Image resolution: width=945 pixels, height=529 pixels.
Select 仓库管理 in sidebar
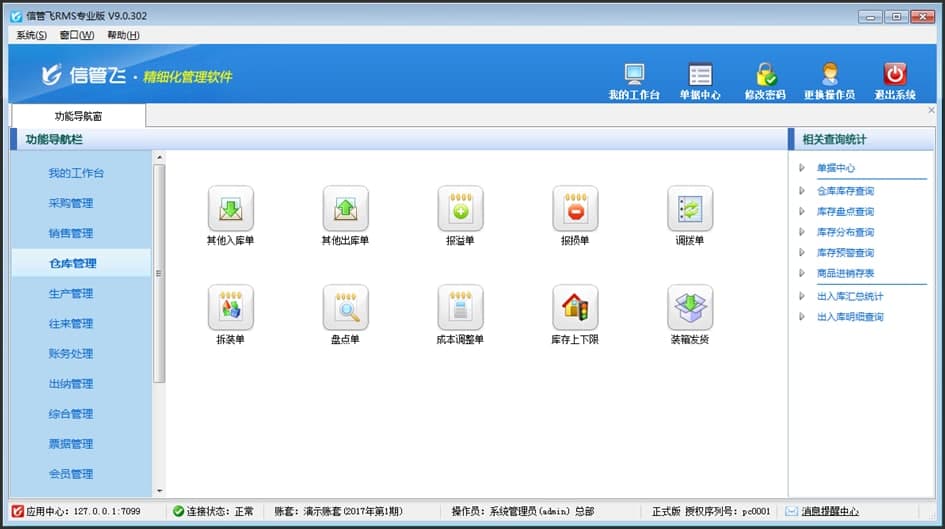73,263
